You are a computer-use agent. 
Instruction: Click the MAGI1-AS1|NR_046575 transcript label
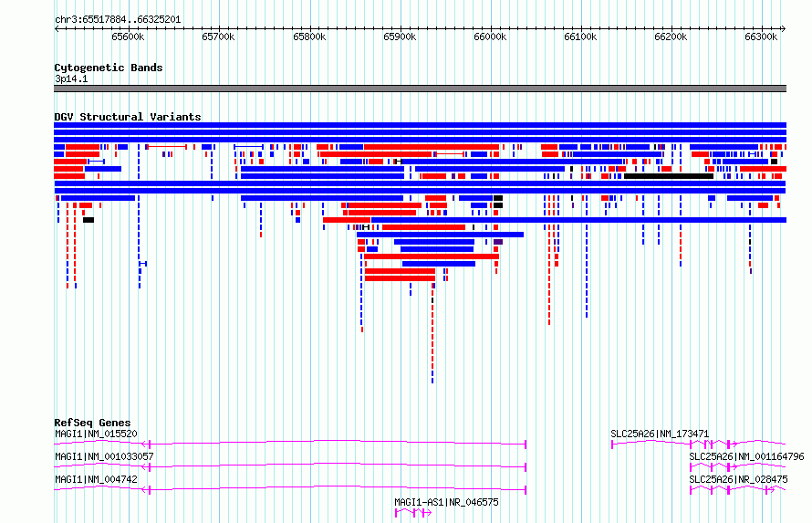(x=446, y=502)
